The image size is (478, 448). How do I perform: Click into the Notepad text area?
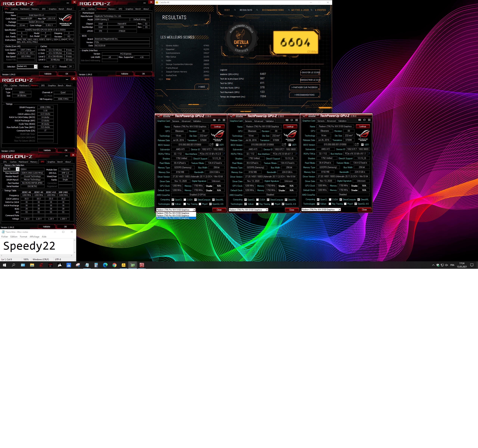[37, 246]
